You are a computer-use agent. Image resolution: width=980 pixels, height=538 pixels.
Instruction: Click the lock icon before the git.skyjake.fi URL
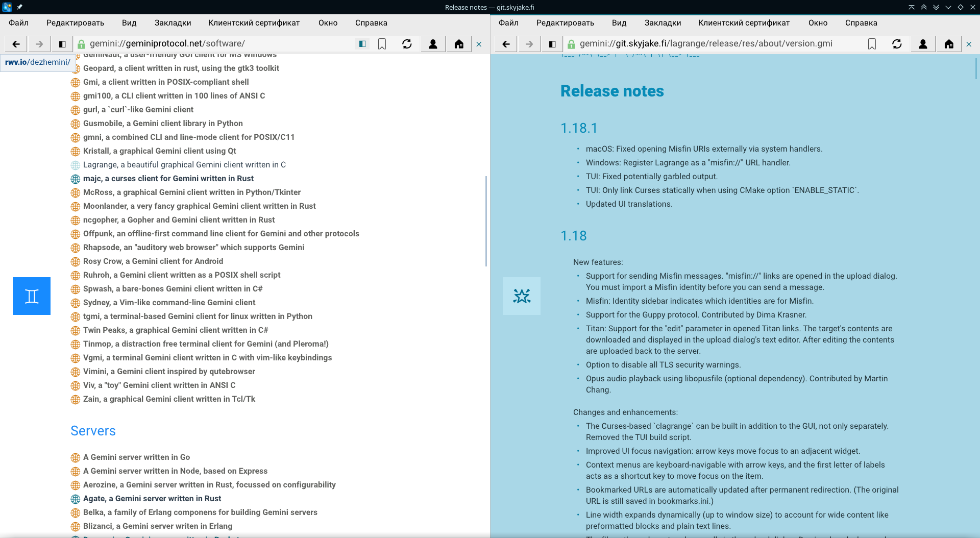tap(571, 44)
